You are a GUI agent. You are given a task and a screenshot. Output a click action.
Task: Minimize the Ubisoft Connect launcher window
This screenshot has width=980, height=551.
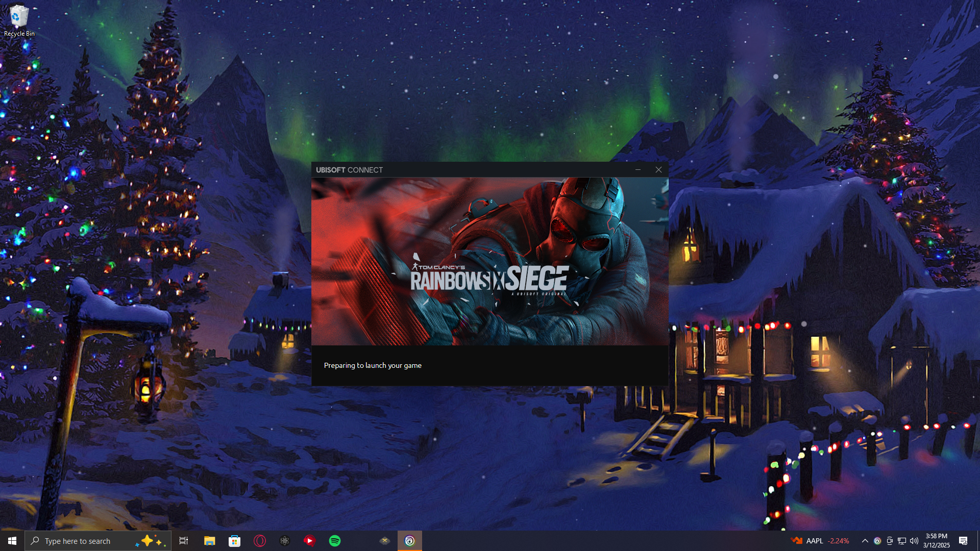tap(638, 170)
